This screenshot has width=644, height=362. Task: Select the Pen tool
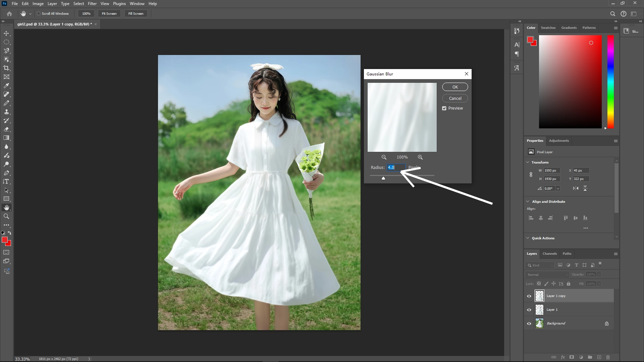pyautogui.click(x=6, y=173)
